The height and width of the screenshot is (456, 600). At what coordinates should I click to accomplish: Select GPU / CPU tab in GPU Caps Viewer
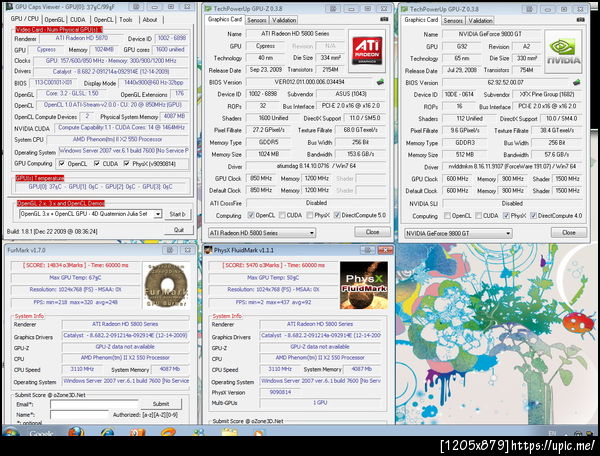point(24,19)
